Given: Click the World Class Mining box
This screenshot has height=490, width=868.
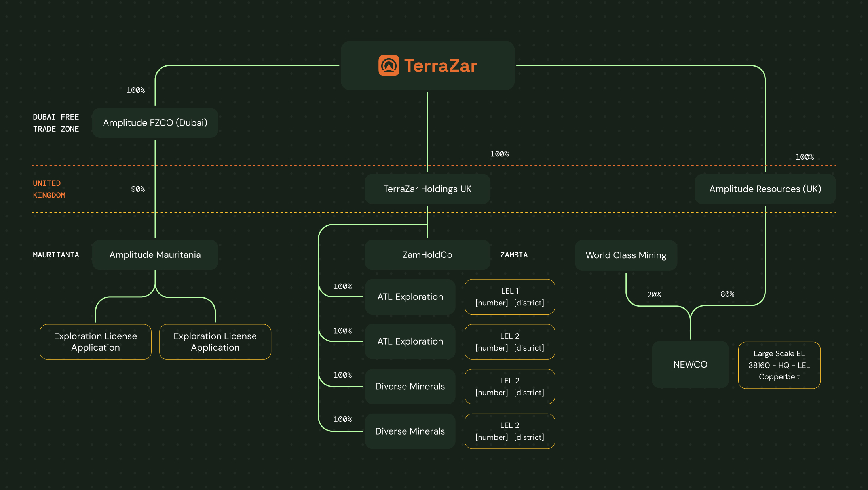Looking at the screenshot, I should click(625, 255).
